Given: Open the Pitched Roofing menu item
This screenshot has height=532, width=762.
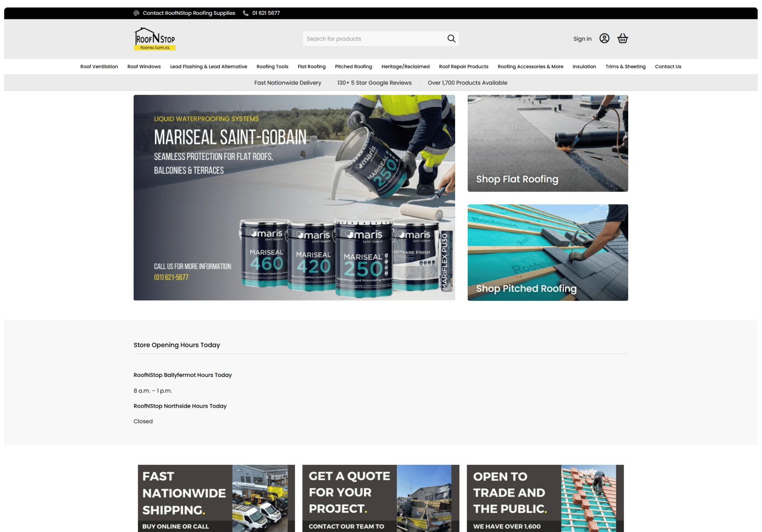Looking at the screenshot, I should [x=353, y=66].
